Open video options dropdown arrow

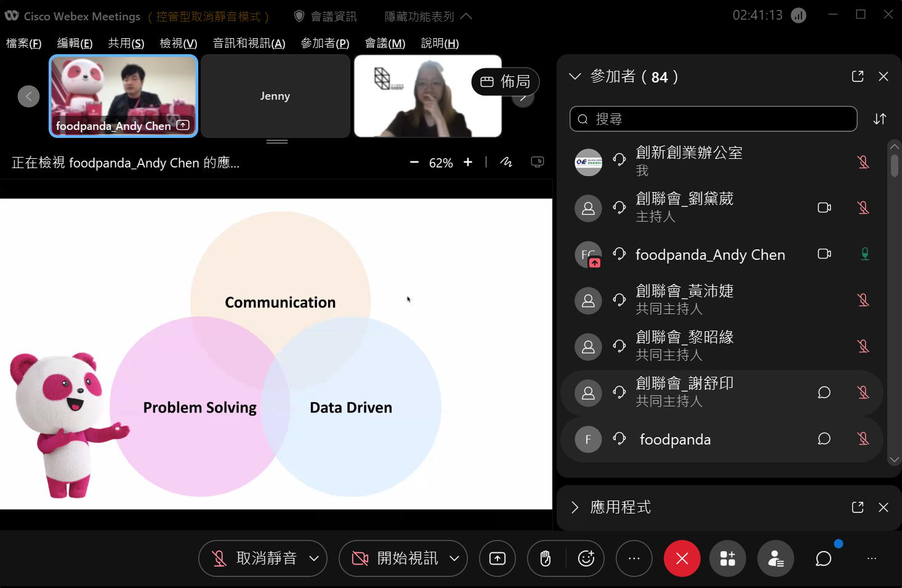tap(454, 558)
